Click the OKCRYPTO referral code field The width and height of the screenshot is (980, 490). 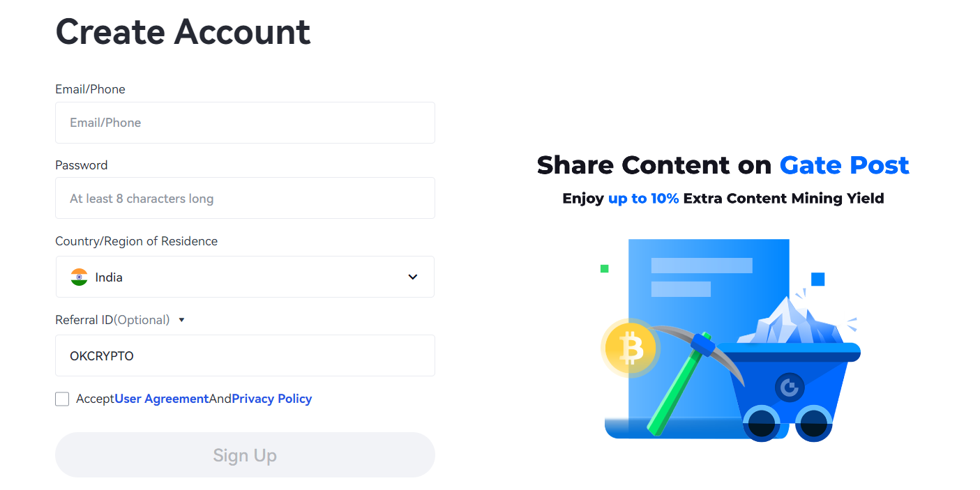[245, 355]
